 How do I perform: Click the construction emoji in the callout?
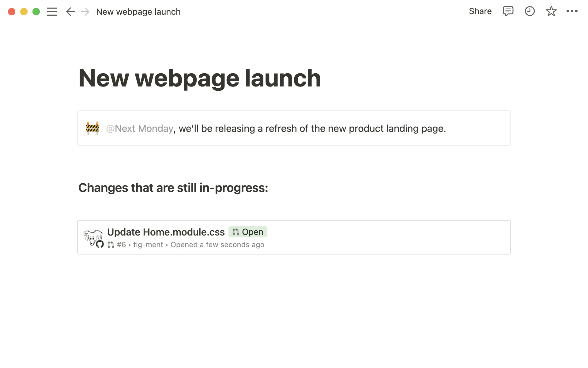92,128
